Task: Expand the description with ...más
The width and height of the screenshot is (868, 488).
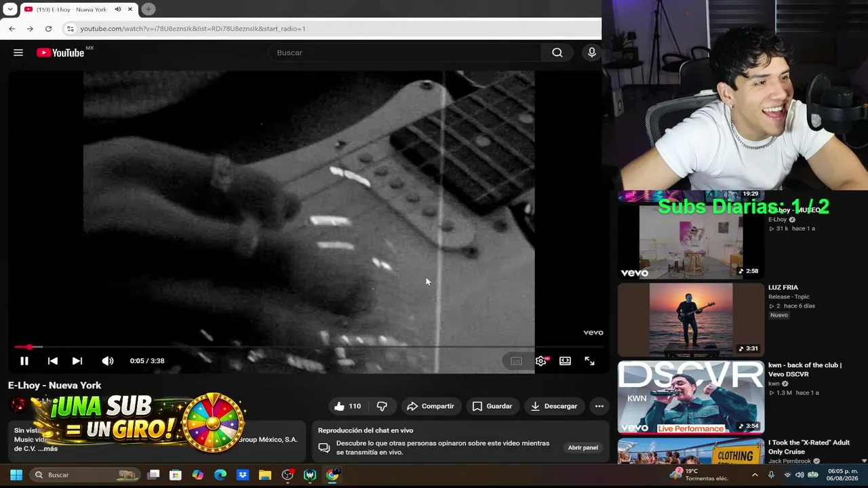Action: point(47,449)
